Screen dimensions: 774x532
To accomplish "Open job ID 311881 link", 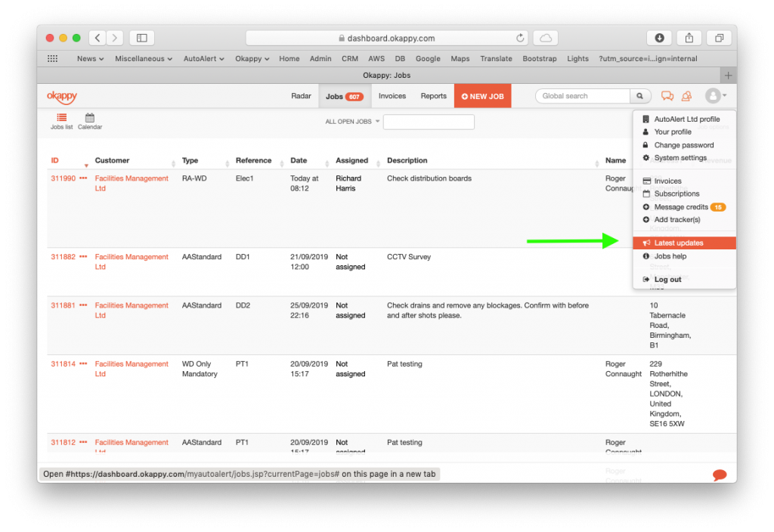I will point(63,305).
